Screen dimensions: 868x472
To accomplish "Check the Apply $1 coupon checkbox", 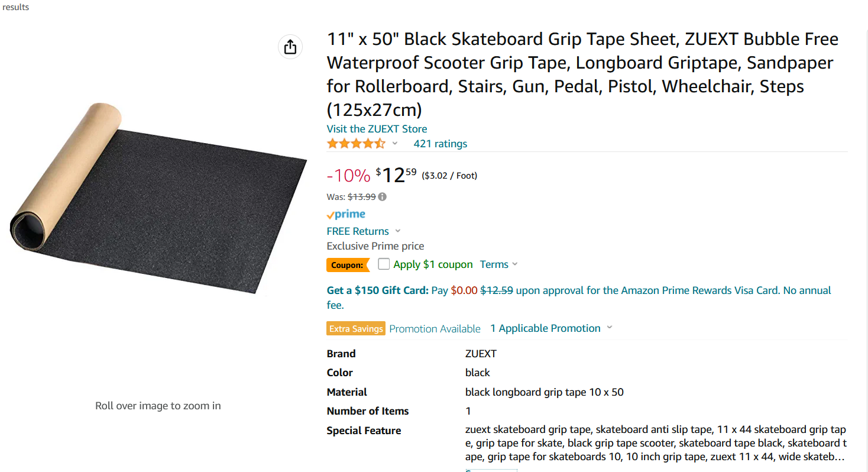I will pos(384,264).
